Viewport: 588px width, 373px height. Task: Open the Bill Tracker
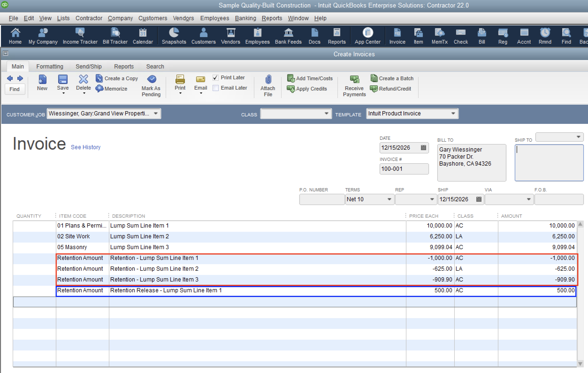[x=115, y=36]
